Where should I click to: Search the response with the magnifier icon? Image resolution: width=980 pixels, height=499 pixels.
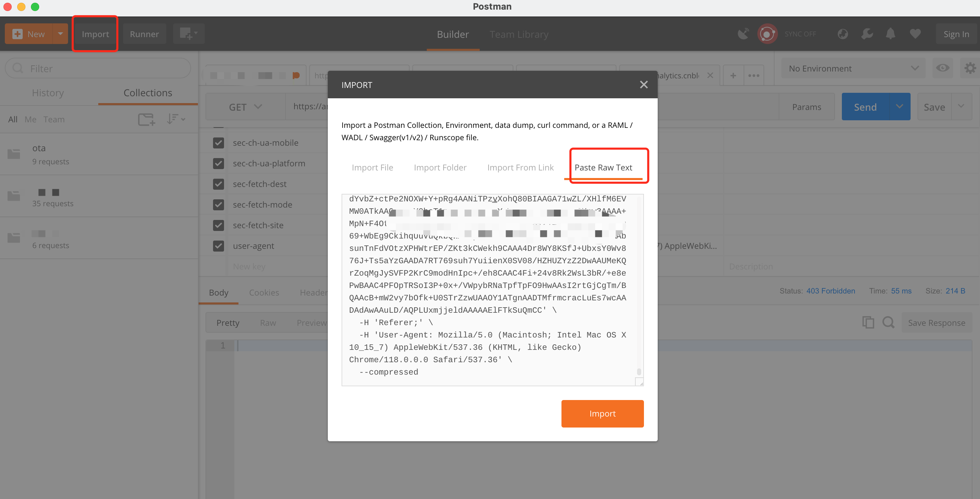[x=889, y=322]
